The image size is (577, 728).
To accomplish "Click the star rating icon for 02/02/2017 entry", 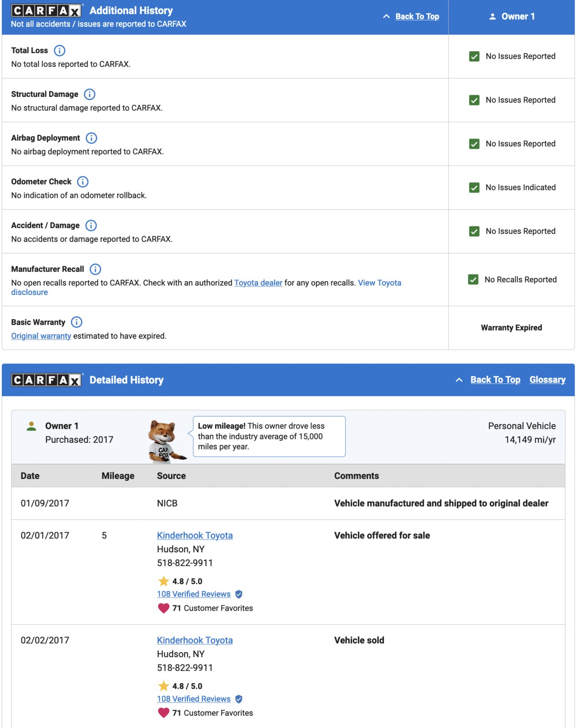I will (163, 686).
